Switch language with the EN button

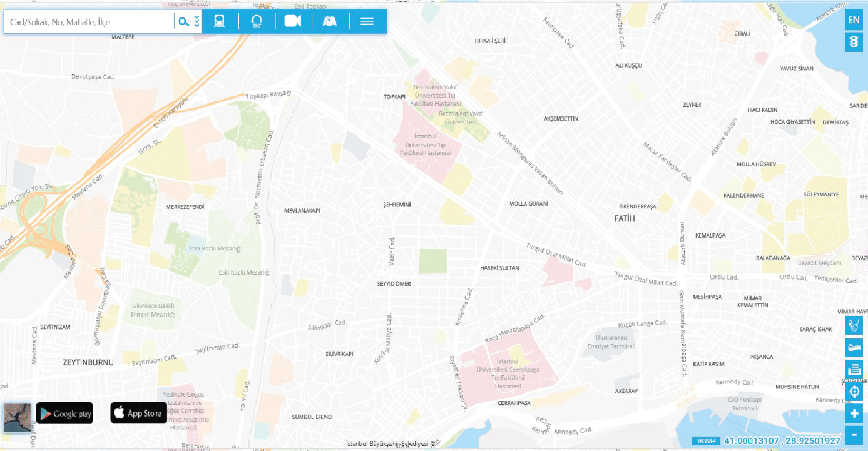(854, 20)
